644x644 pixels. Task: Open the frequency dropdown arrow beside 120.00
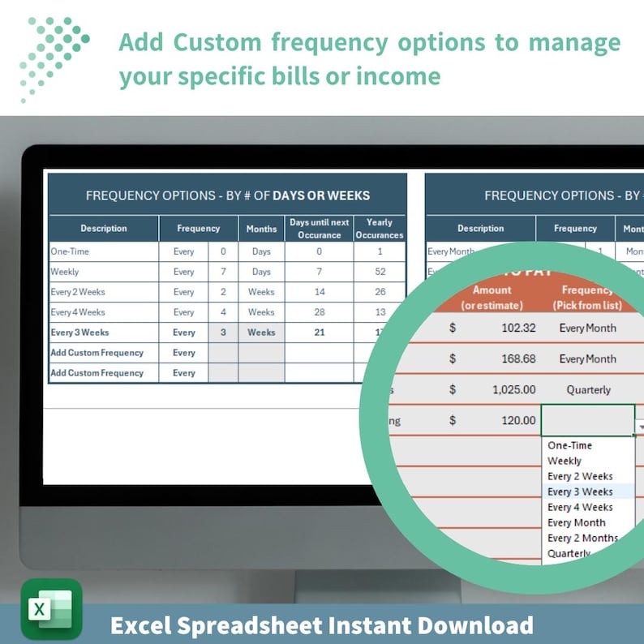[x=640, y=427]
